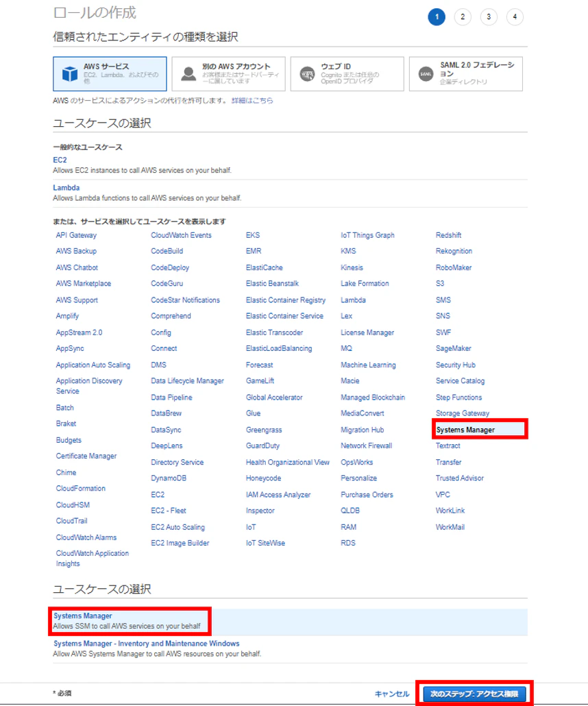Select Systems Manager service
The width and height of the screenshot is (588, 706).
click(x=465, y=430)
